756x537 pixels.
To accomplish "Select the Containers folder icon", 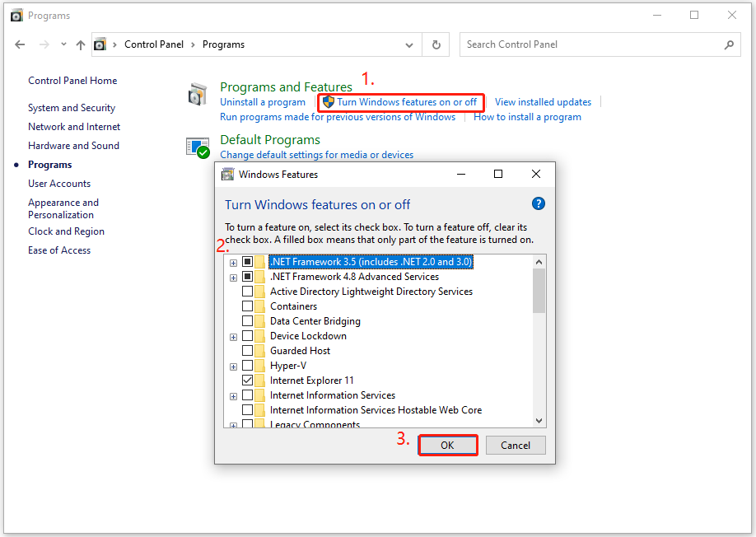I will click(x=260, y=306).
